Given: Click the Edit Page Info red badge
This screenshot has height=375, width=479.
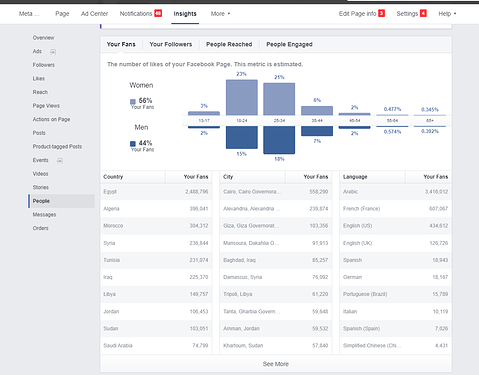Looking at the screenshot, I should 381,13.
